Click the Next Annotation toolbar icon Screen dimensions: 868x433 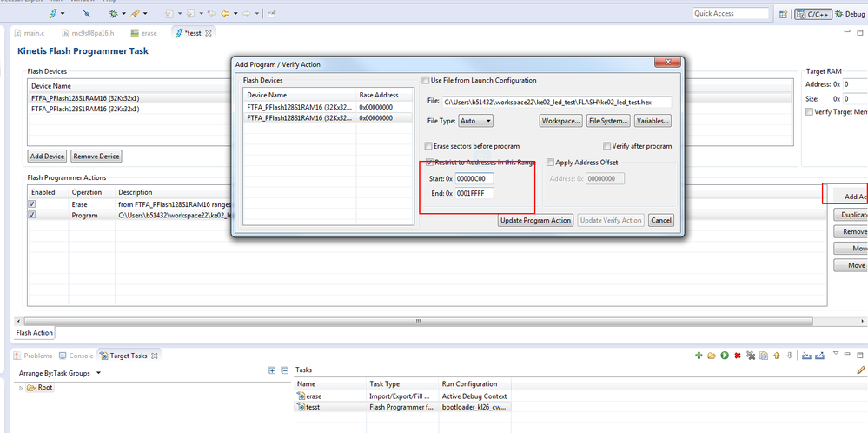click(169, 13)
